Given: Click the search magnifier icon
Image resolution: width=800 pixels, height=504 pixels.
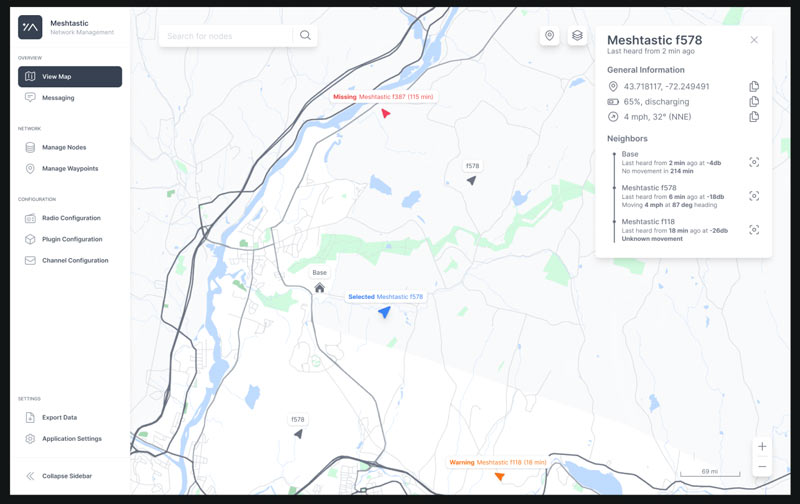Looking at the screenshot, I should tap(305, 35).
